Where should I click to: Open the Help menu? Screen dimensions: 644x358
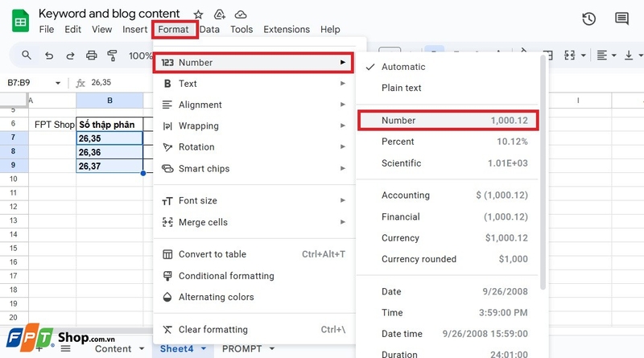point(330,30)
